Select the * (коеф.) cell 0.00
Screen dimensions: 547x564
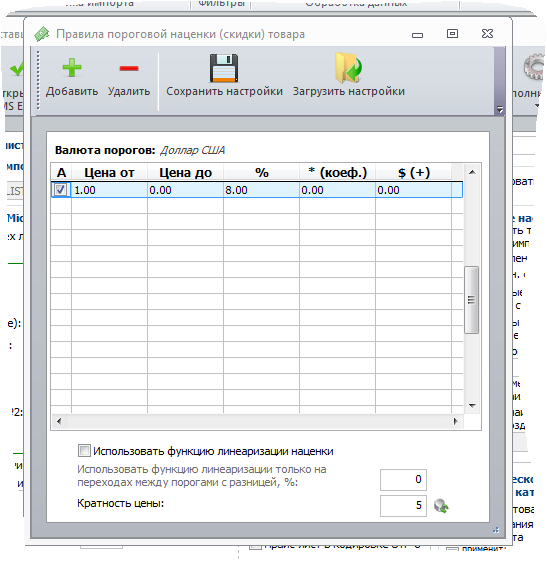pyautogui.click(x=337, y=190)
